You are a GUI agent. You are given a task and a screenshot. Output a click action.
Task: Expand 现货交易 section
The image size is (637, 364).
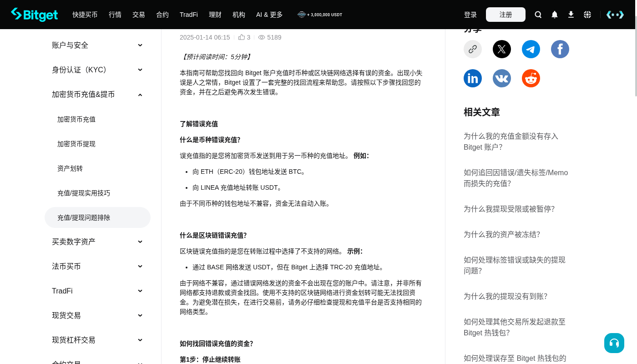(97, 315)
